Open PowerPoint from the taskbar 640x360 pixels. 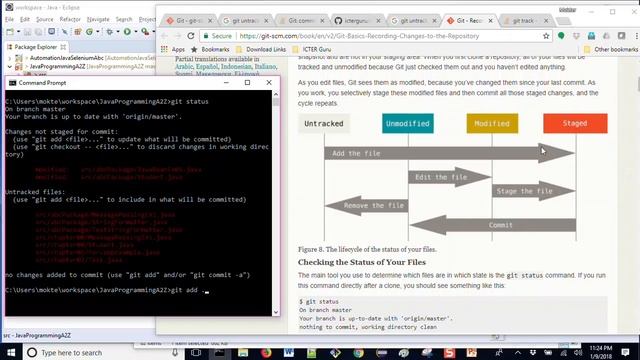pyautogui.click(x=471, y=352)
